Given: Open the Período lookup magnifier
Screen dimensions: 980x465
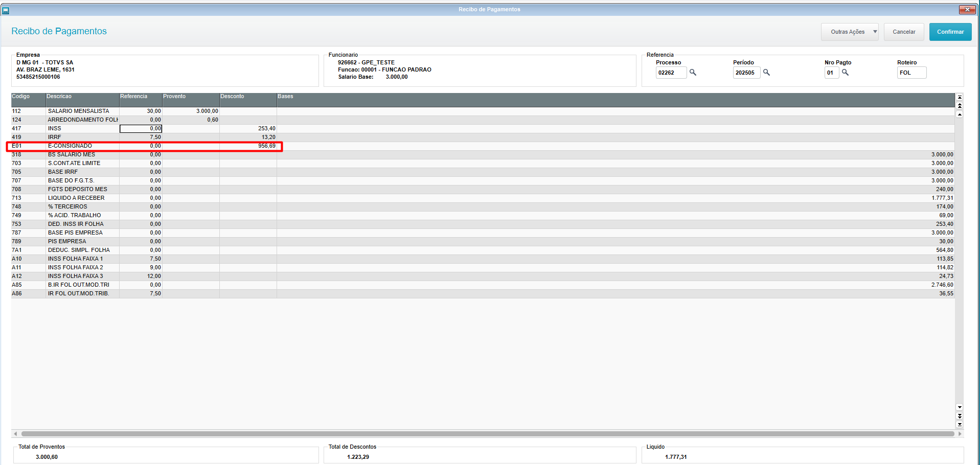Looking at the screenshot, I should point(766,73).
